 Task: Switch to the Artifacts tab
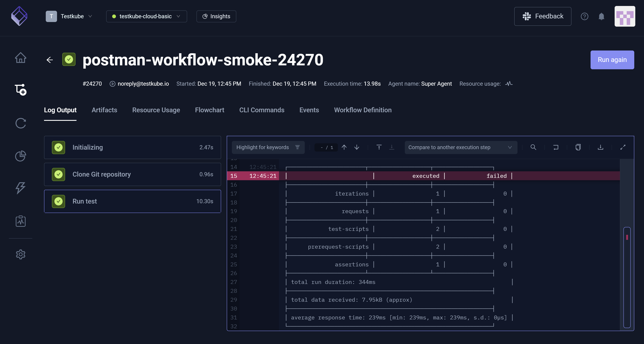104,110
